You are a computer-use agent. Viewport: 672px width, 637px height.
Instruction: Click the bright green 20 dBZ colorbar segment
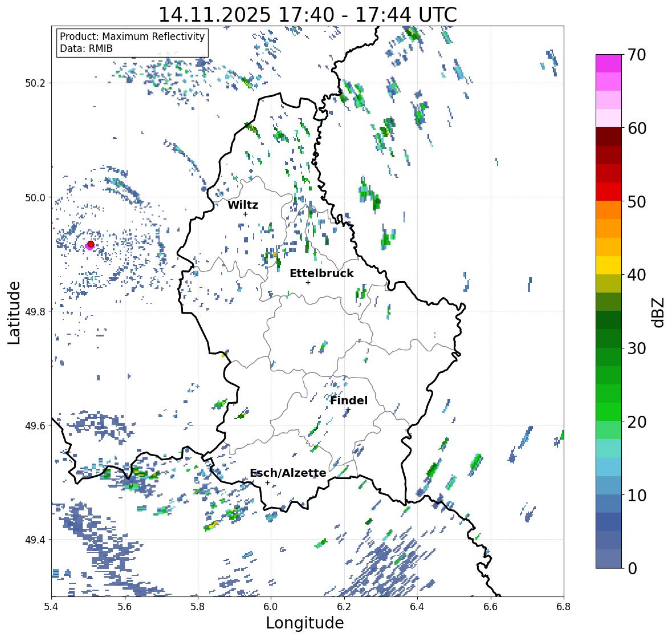click(x=609, y=412)
